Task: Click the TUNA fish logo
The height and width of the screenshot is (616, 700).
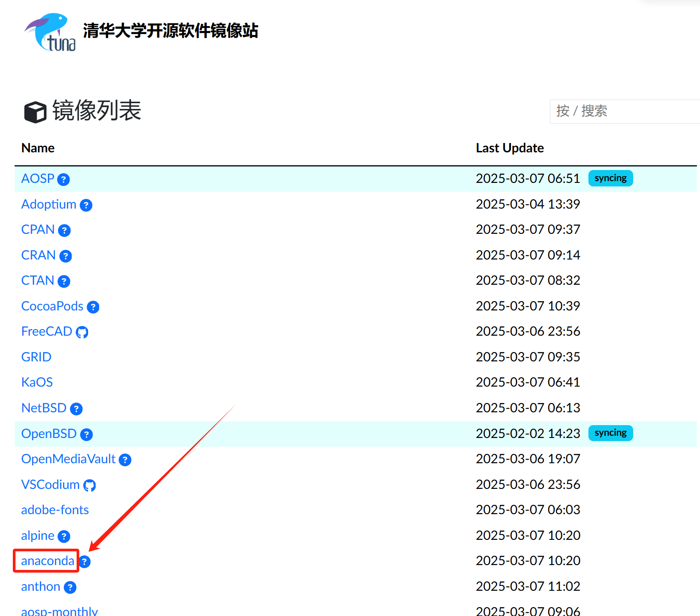Action: click(x=50, y=32)
